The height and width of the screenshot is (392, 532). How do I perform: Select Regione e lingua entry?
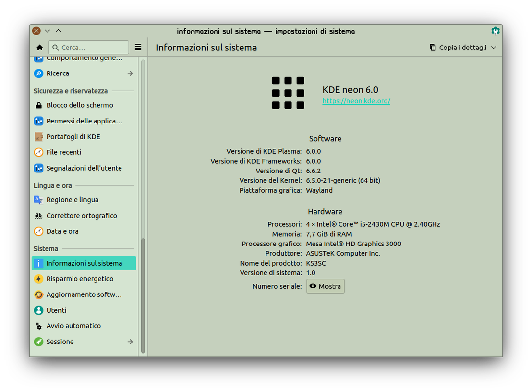tap(84, 200)
